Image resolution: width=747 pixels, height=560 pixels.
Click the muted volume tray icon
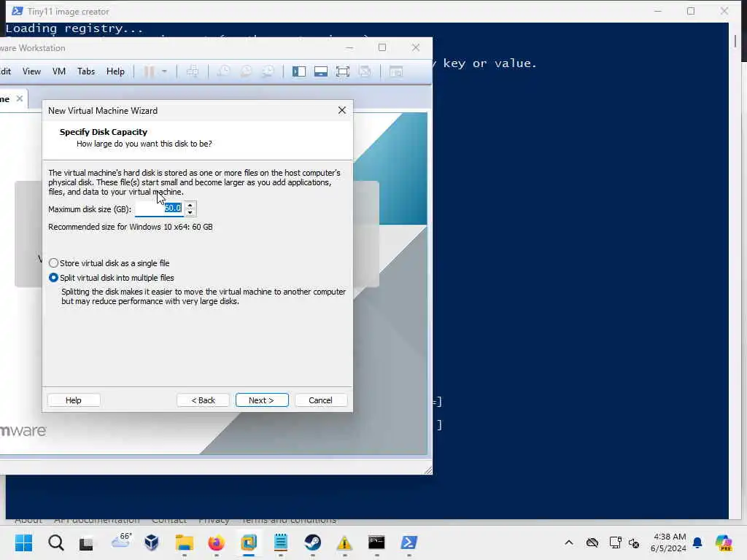tap(634, 542)
